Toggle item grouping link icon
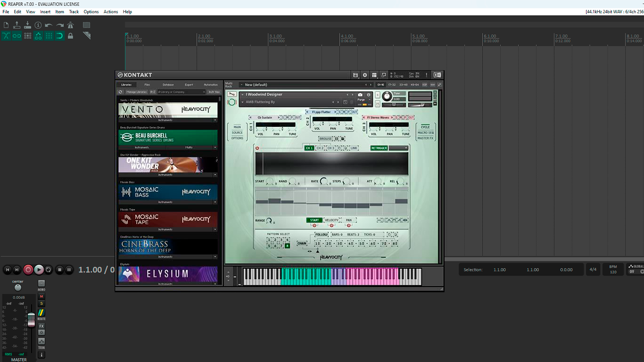 click(x=17, y=36)
